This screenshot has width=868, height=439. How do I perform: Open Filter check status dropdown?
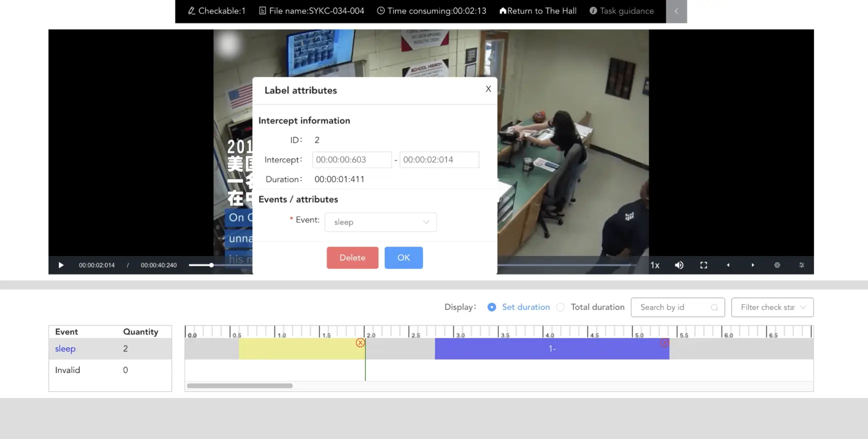[x=772, y=307]
